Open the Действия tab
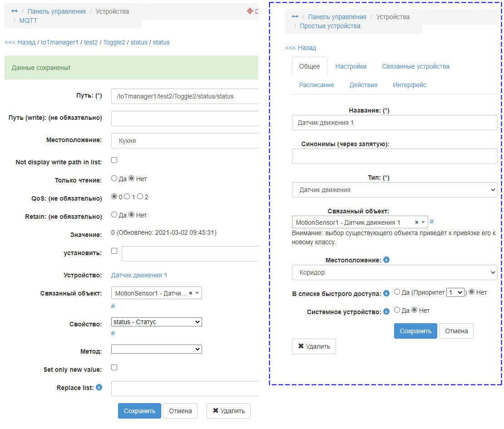This screenshot has height=429, width=504. click(364, 85)
